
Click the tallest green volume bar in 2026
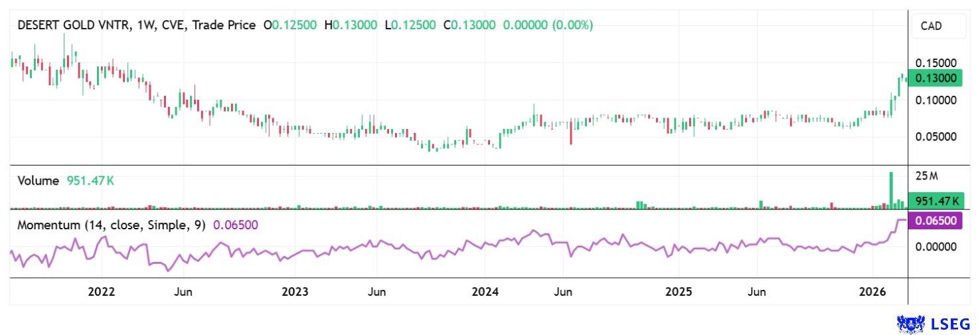891,191
